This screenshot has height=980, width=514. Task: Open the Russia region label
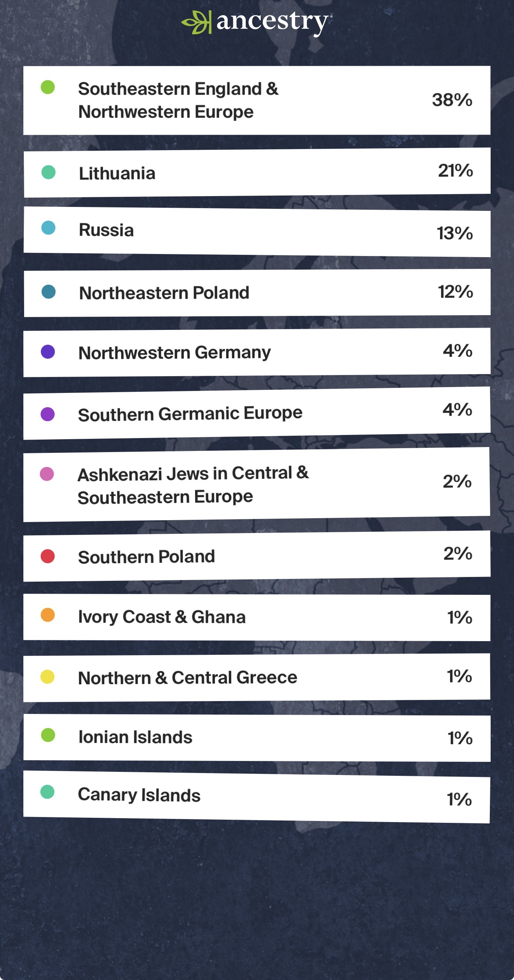point(106,230)
